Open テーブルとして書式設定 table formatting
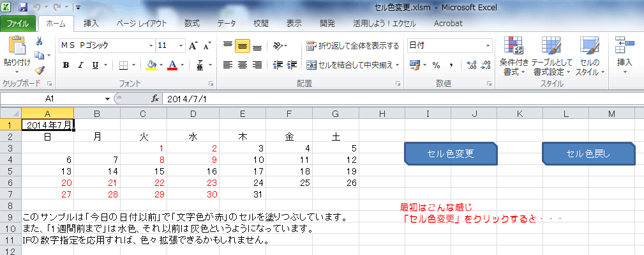The width and height of the screenshot is (644, 255). tap(551, 56)
